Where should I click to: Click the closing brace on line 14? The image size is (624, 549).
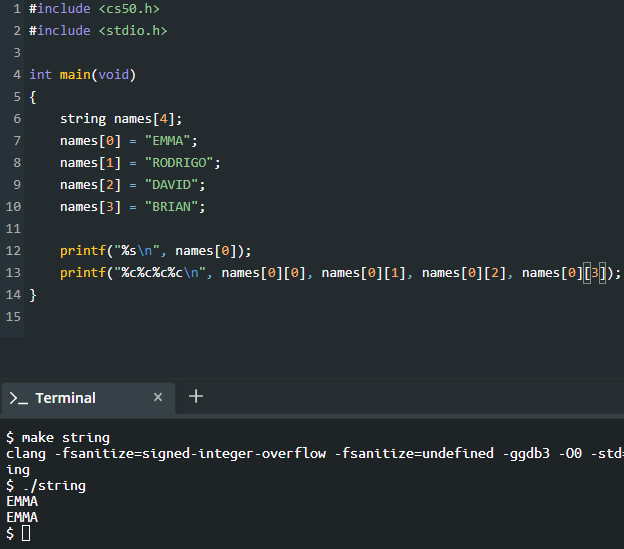[x=33, y=295]
